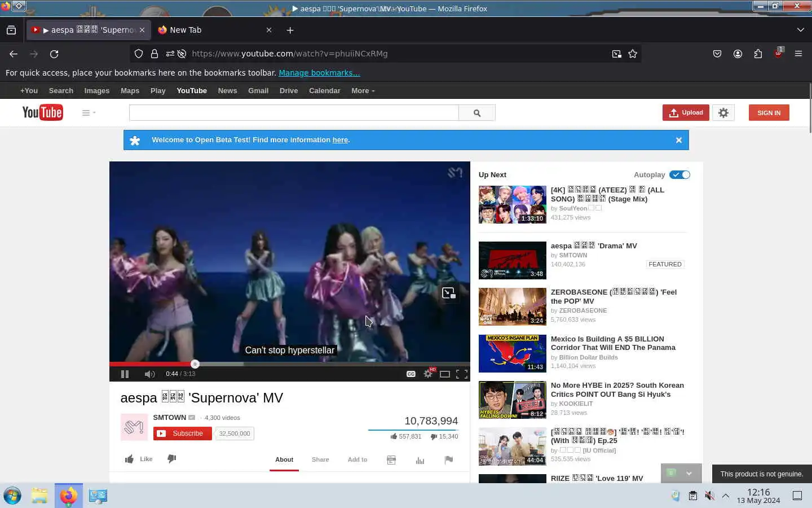812x508 pixels.
Task: Click Gmail in the Google bar
Action: click(x=258, y=90)
